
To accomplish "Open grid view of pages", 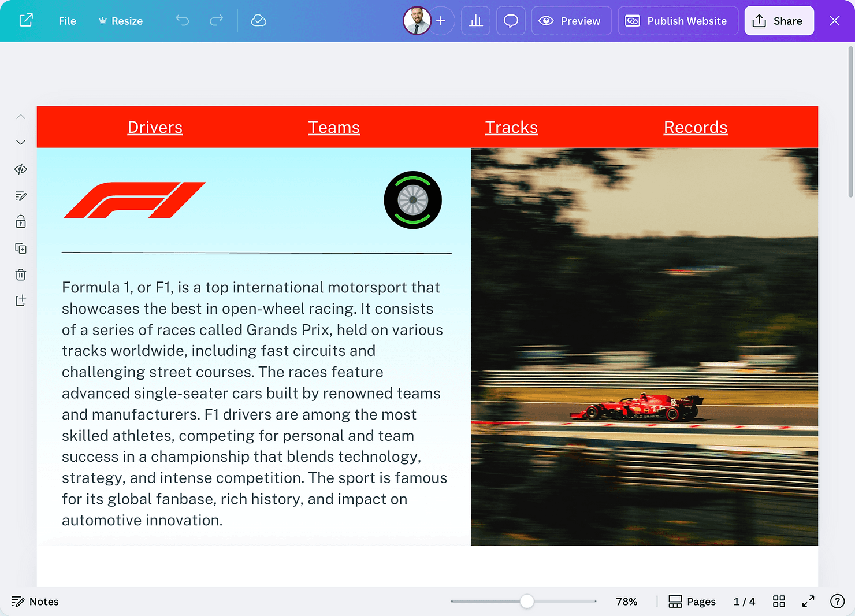I will [x=779, y=602].
